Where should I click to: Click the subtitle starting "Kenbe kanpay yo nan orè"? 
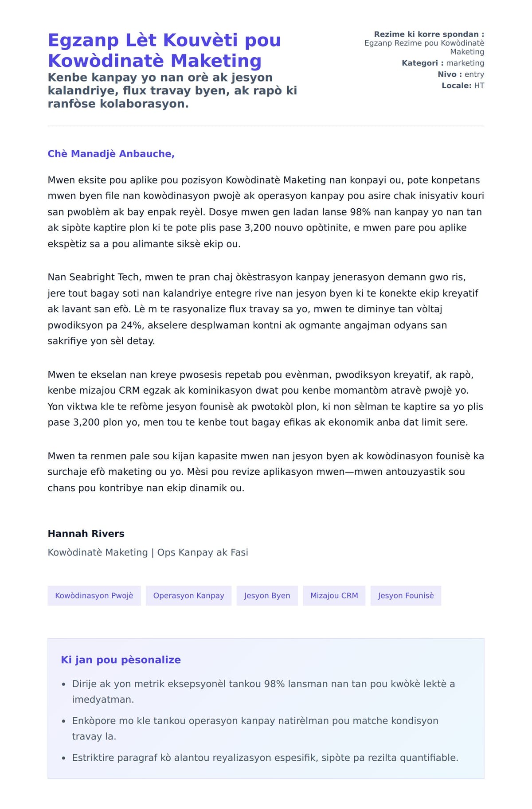[x=172, y=90]
